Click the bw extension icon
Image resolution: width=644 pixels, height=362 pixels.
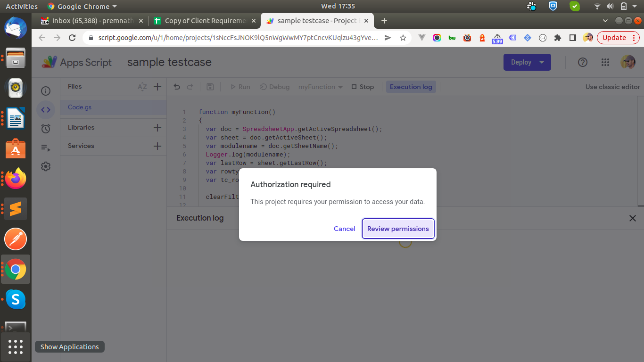(x=452, y=38)
